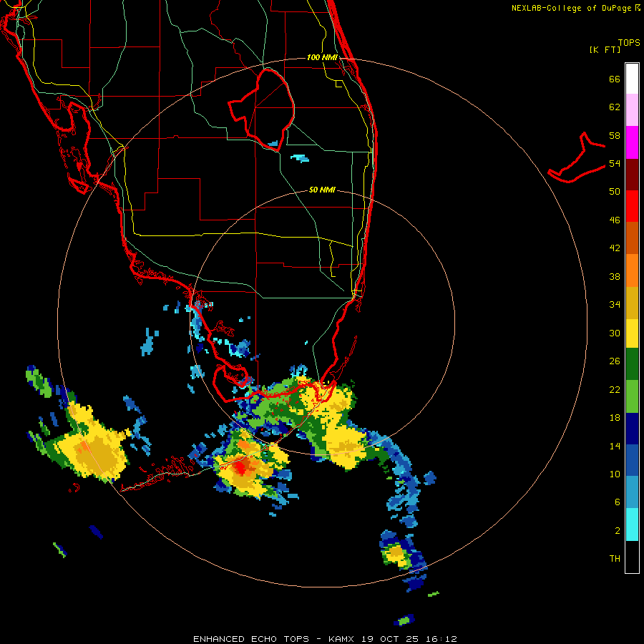Click the '16:12' timestamp text
Viewport: 644px width, 644px height.
441,639
